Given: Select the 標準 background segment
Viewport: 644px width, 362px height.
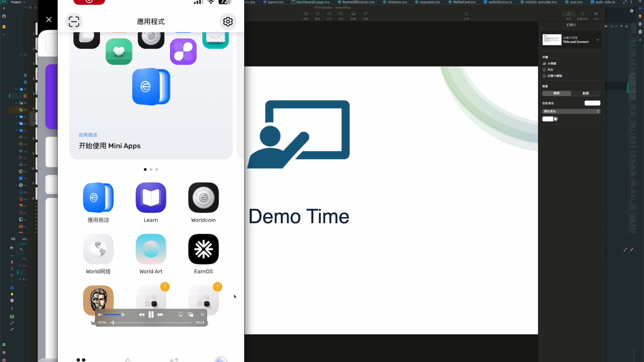Looking at the screenshot, I should click(x=556, y=93).
